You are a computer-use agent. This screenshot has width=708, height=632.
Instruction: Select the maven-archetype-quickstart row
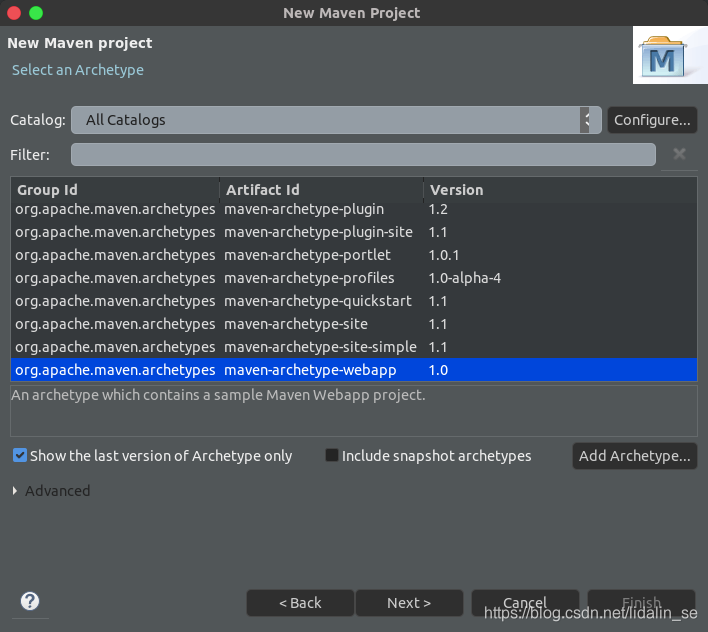click(x=354, y=301)
